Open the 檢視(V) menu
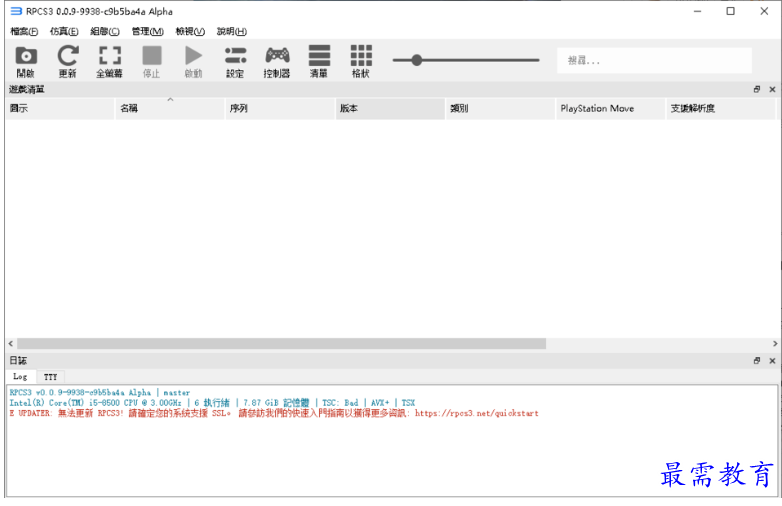This screenshot has width=782, height=506. pos(190,31)
